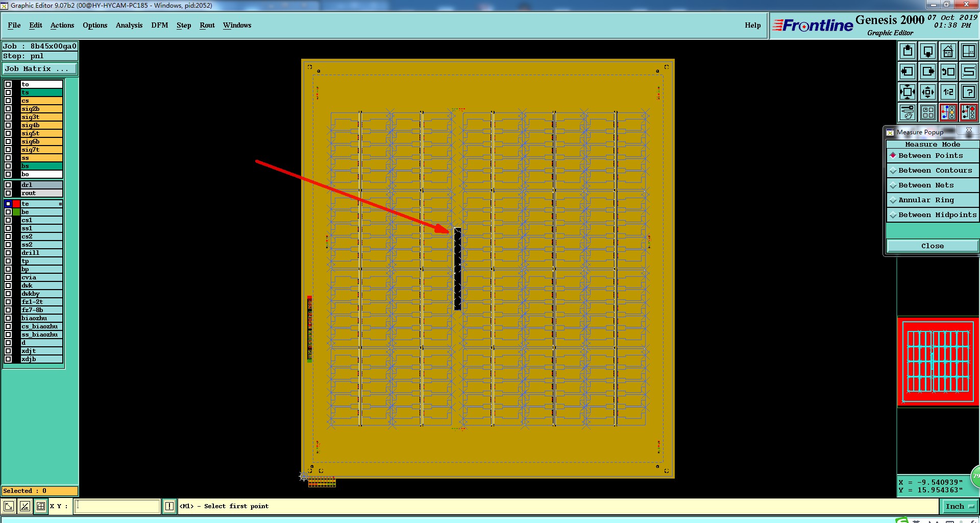Viewport: 980px width, 523px height.
Task: Click the Measure Popup title icon
Action: click(890, 132)
